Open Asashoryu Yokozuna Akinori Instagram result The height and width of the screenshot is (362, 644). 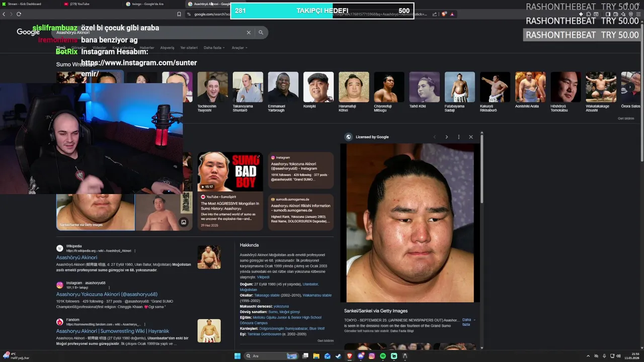pyautogui.click(x=107, y=294)
